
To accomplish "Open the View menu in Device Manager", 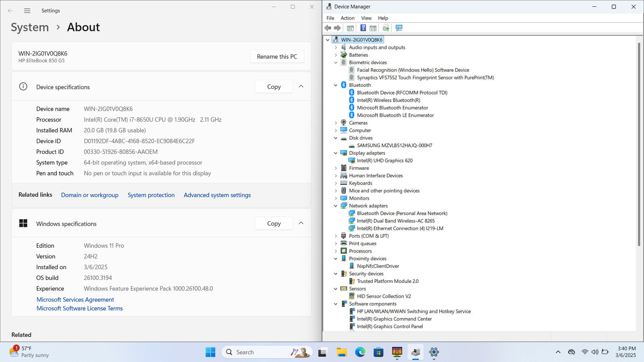I will click(x=366, y=18).
